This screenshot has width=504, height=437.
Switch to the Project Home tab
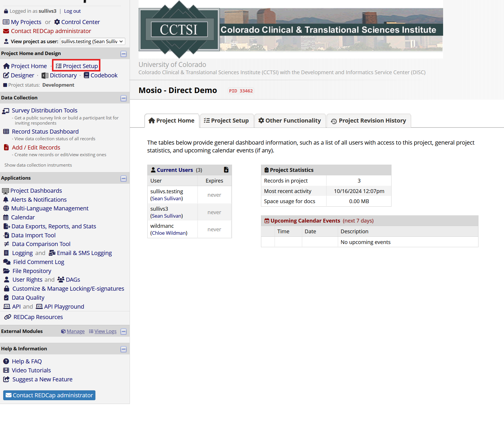[172, 121]
